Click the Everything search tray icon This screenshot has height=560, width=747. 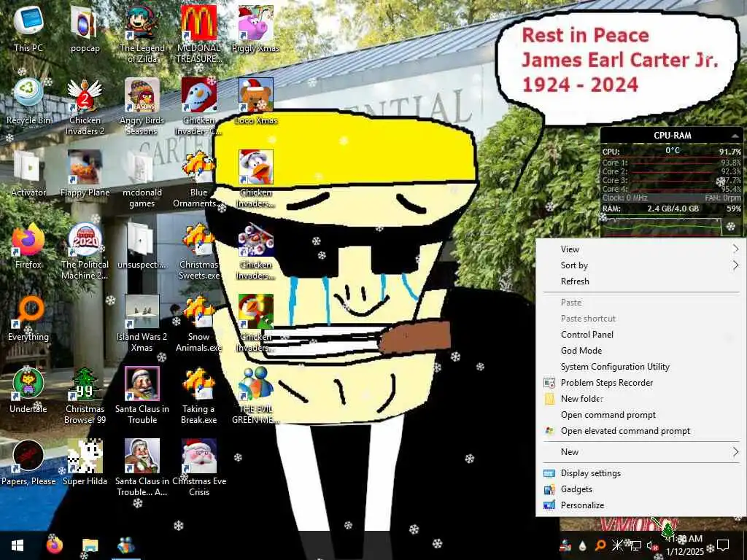600,545
